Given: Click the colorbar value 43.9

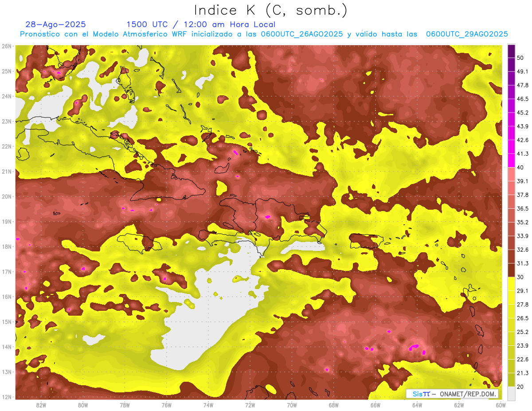Looking at the screenshot, I should [x=523, y=126].
